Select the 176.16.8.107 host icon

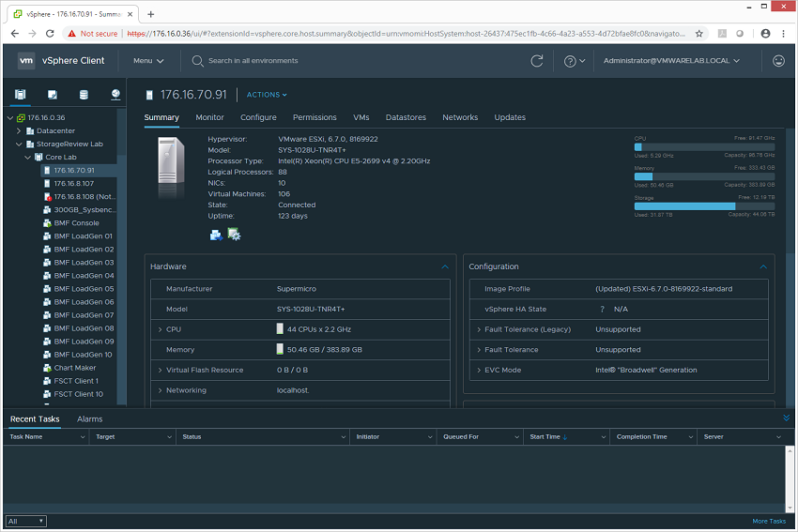point(47,184)
